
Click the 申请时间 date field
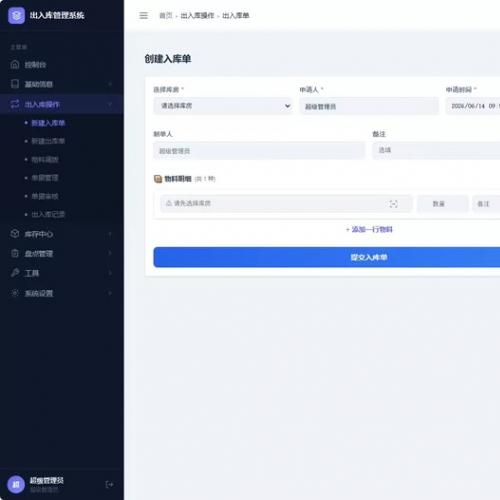[473, 106]
